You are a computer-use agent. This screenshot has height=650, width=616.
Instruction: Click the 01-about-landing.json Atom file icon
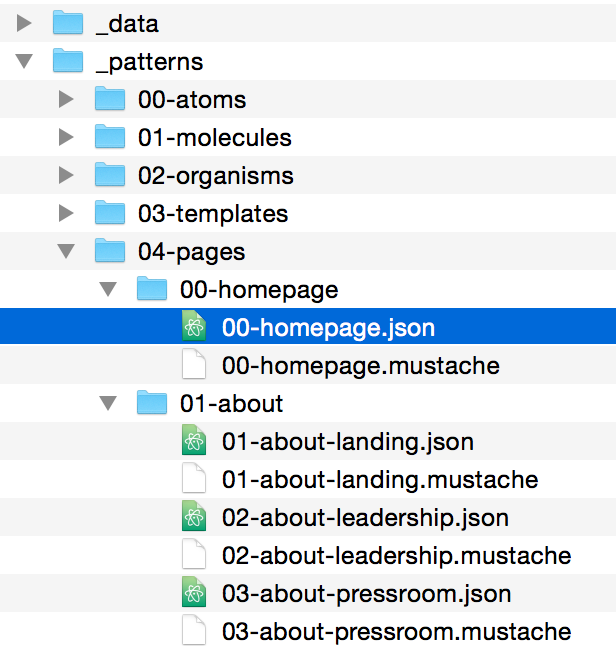point(194,440)
